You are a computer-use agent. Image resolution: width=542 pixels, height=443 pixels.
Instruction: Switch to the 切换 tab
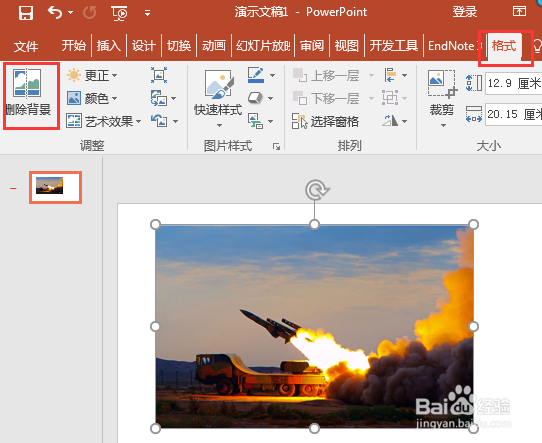point(179,45)
